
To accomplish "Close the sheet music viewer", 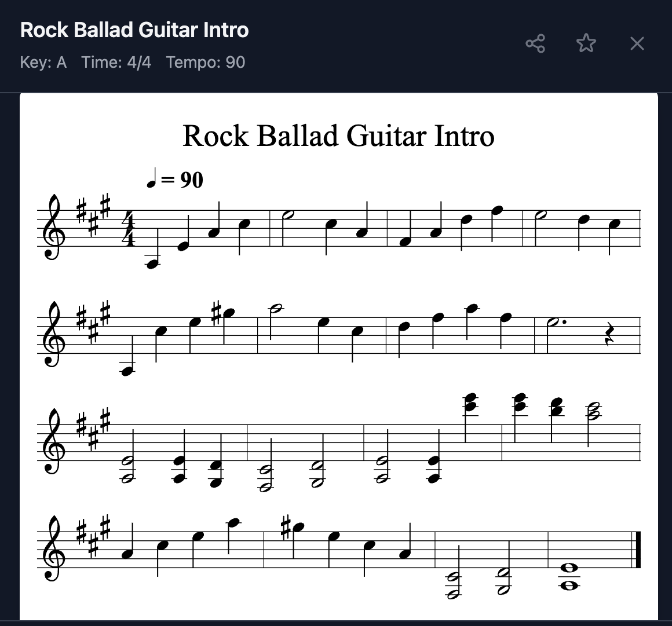I will 637,43.
